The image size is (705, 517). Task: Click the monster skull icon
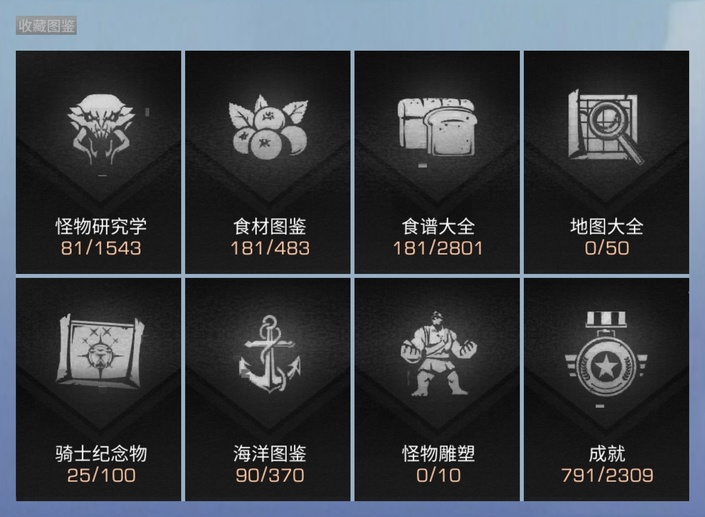[x=101, y=129]
